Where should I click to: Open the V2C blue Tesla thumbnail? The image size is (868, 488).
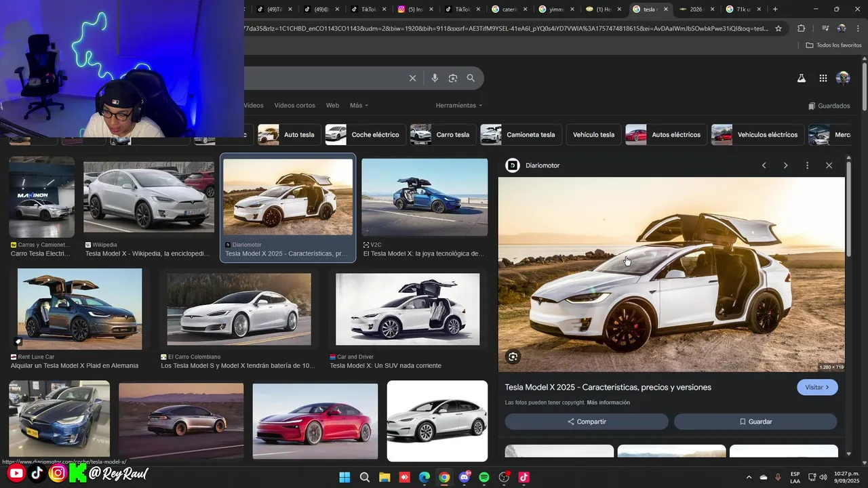click(x=425, y=197)
